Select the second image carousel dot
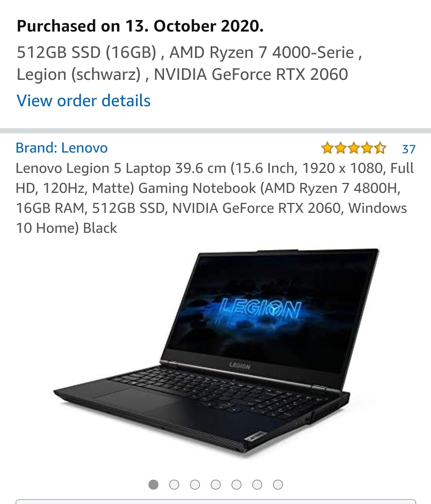Viewport: 431px width, 504px height. pos(174,484)
